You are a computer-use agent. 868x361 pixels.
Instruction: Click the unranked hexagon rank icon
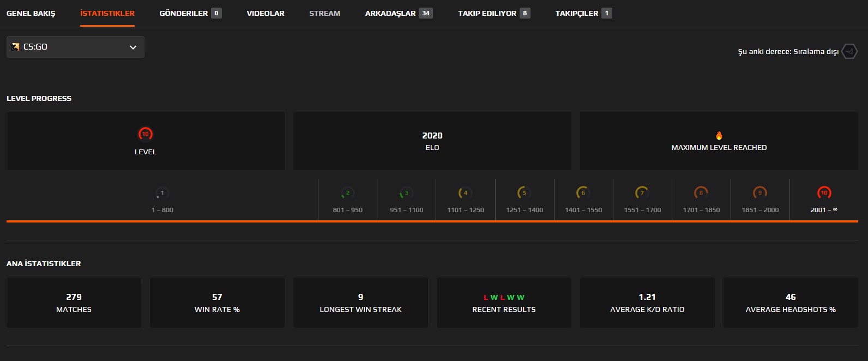[x=849, y=51]
